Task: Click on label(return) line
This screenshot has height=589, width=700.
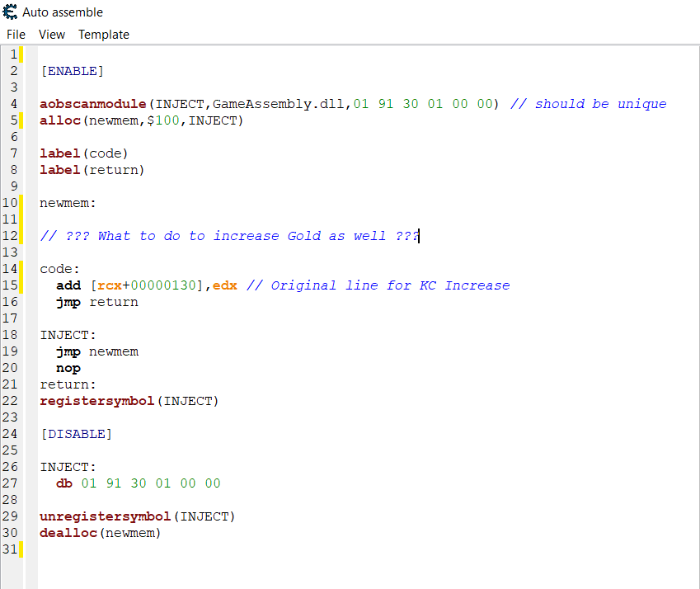Action: tap(92, 170)
